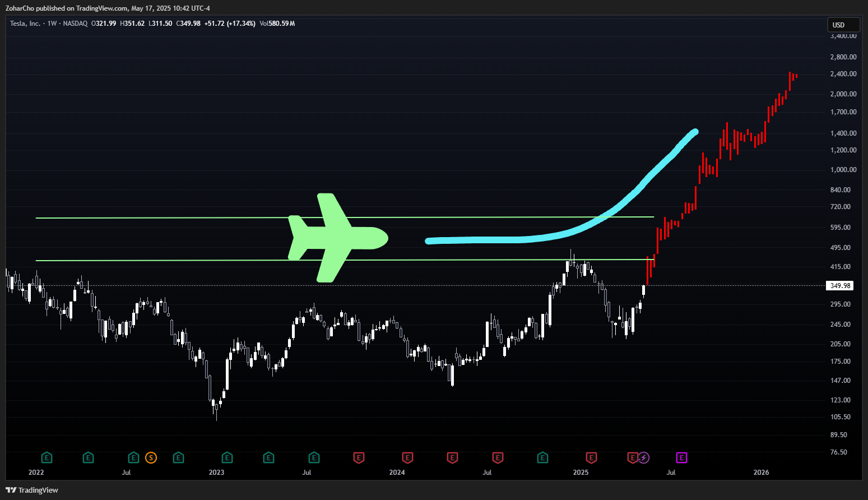
Task: Open the green earnings marker above the 2022 label
Action: coord(47,458)
